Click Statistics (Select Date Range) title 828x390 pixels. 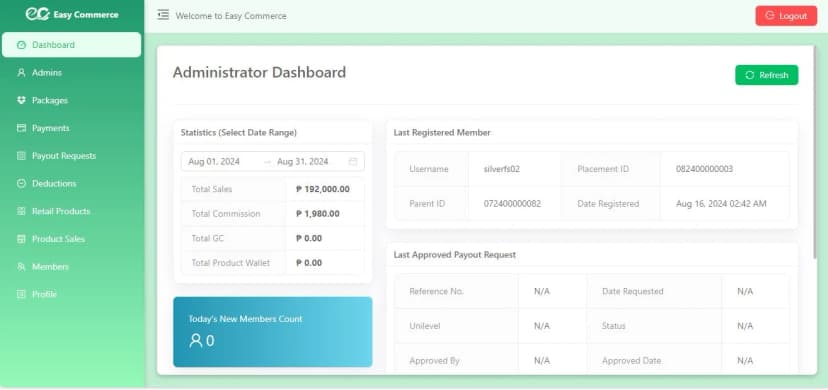click(x=239, y=133)
